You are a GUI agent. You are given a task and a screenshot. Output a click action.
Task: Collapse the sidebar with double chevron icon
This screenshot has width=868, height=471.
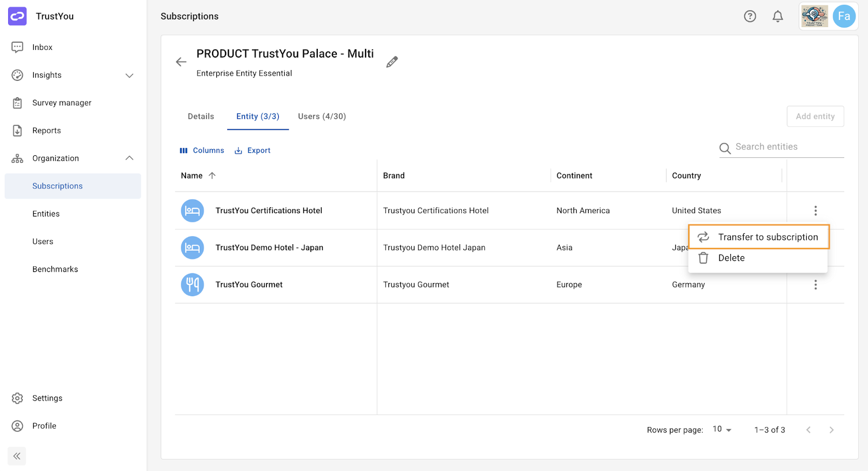(17, 456)
